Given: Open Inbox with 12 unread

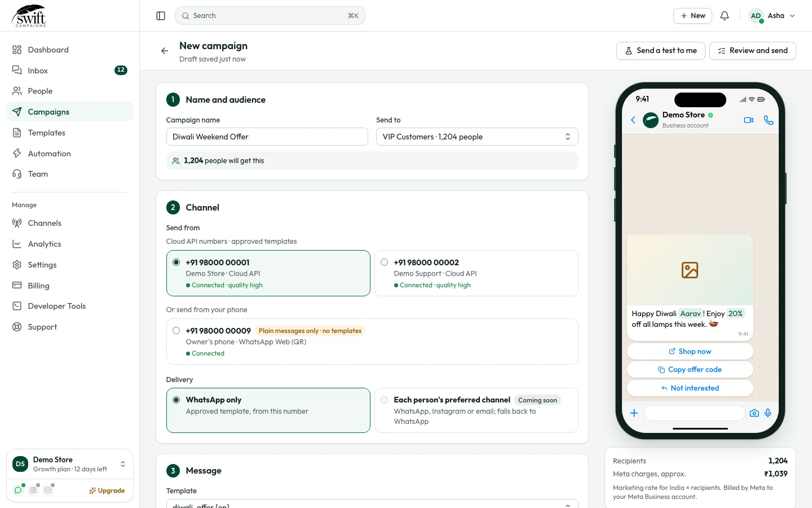Looking at the screenshot, I should 70,71.
